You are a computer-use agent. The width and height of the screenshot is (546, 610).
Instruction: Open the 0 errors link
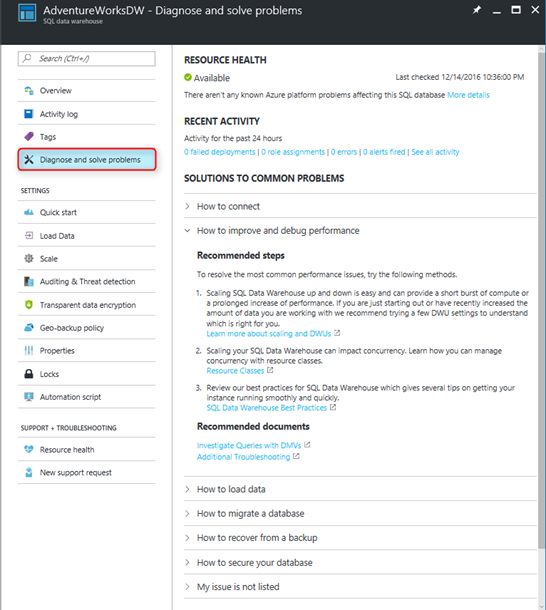tap(344, 152)
